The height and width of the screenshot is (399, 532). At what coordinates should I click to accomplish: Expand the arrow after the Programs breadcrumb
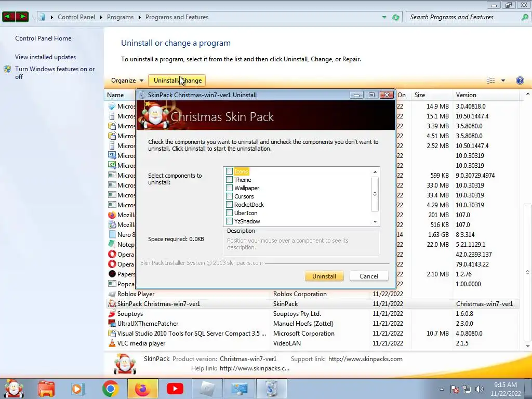click(139, 17)
